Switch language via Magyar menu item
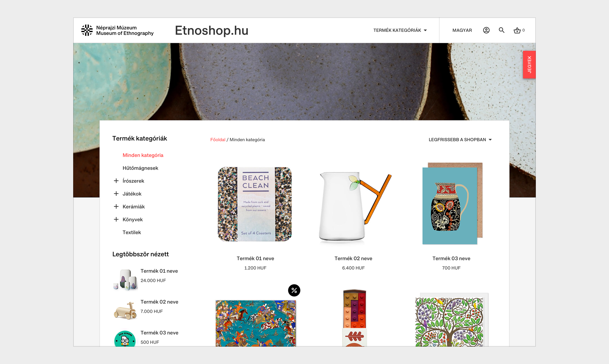 pyautogui.click(x=462, y=30)
